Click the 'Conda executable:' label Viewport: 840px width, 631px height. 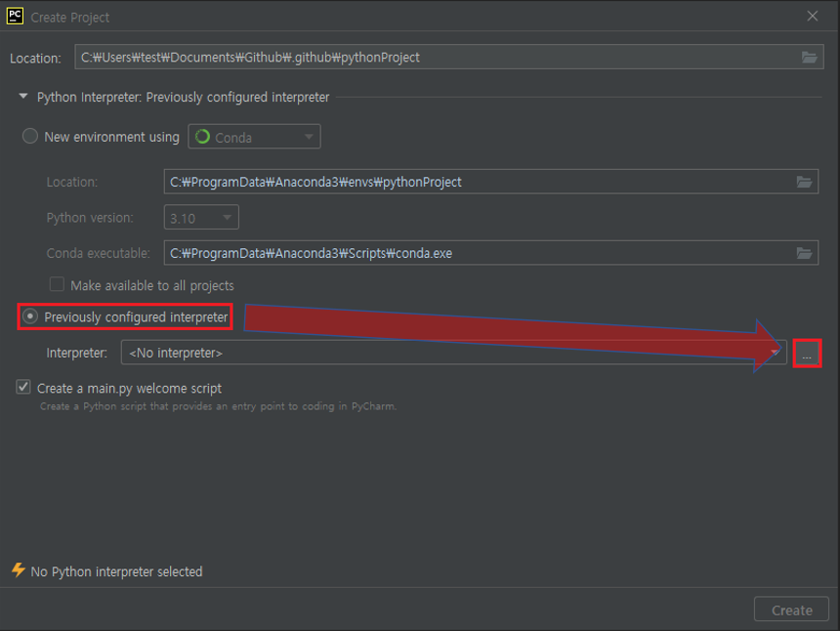98,253
